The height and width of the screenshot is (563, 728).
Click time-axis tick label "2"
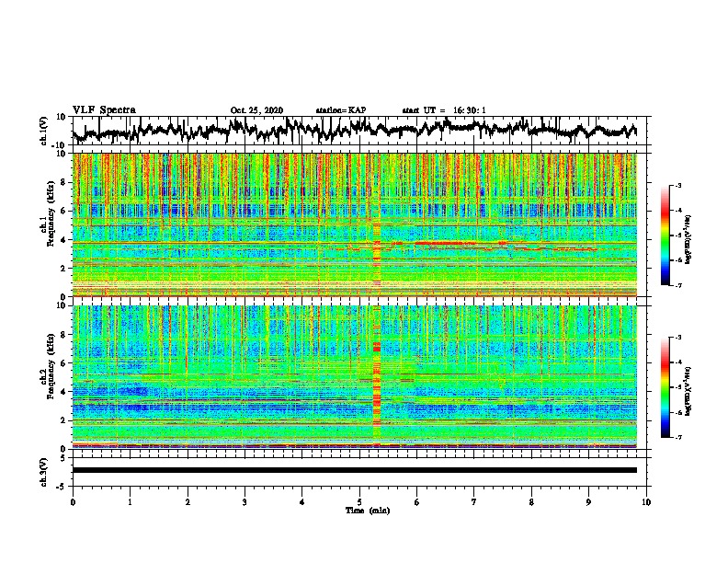[x=188, y=502]
